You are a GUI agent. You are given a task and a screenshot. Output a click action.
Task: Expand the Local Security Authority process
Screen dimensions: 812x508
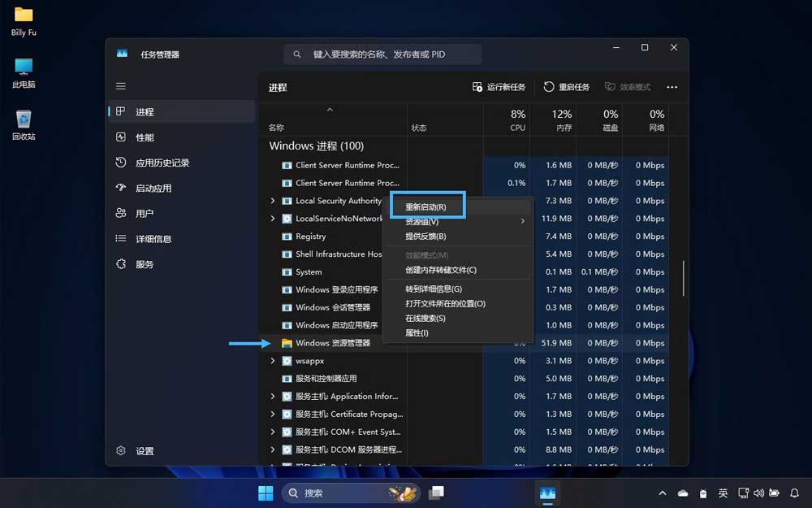click(x=272, y=201)
